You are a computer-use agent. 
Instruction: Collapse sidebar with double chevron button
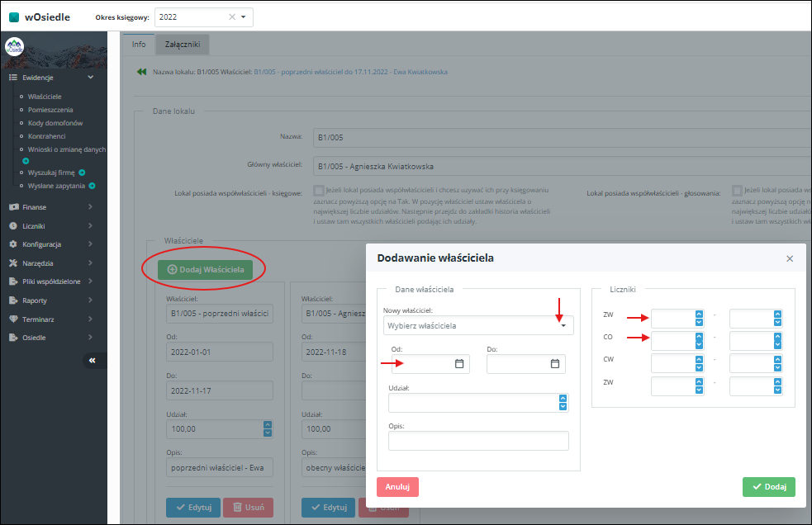[93, 361]
